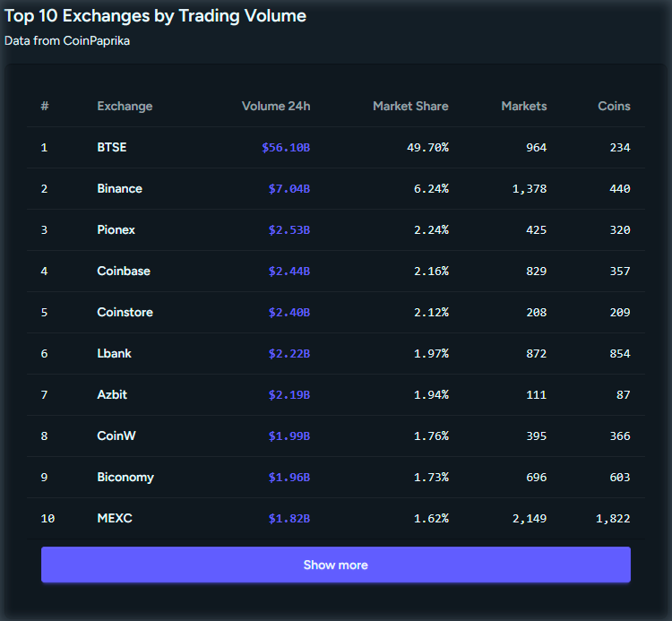Click the 395 markets value

(537, 436)
